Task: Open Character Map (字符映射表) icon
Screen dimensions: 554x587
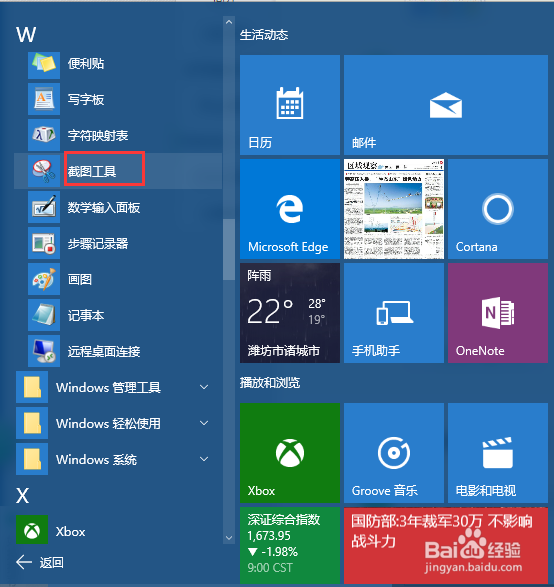Action: coord(44,135)
